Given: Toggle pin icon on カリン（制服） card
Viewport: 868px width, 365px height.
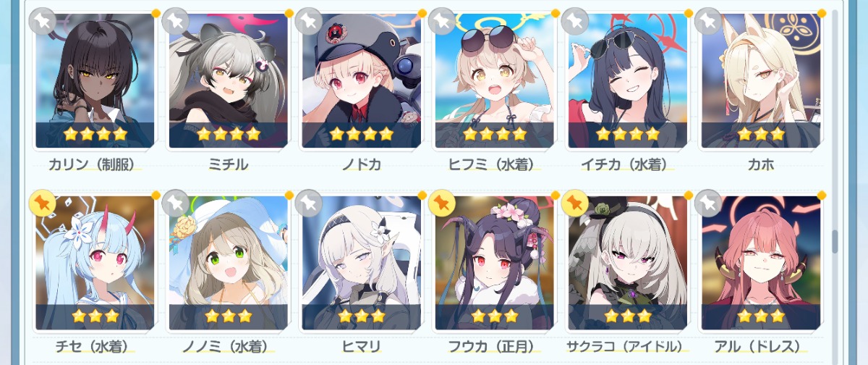Looking at the screenshot, I should tap(43, 21).
